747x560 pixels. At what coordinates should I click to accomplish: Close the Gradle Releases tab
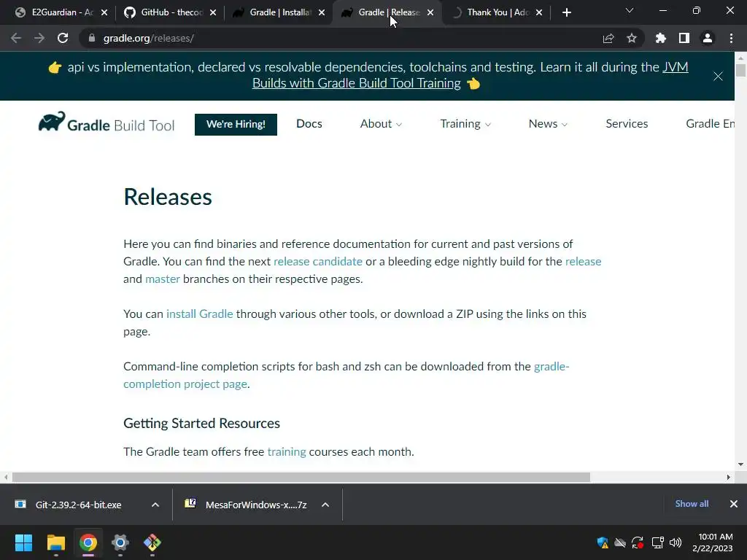click(x=430, y=12)
